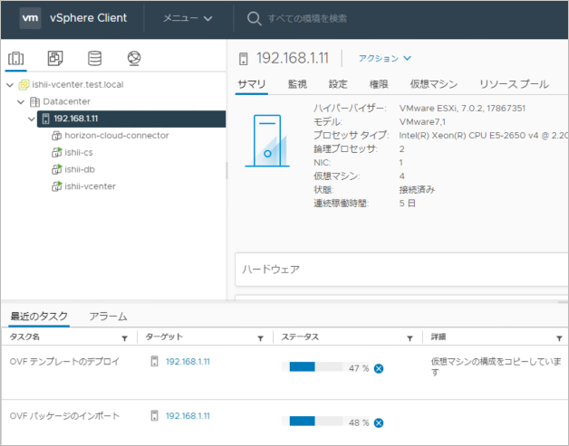Screen dimensions: 569x446
Task: Open 192.168.1.11 link in import task row
Action: (x=188, y=416)
